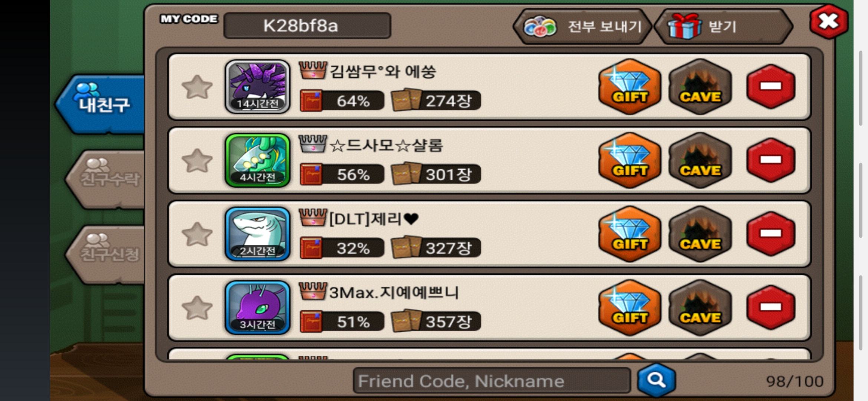Switch to the 내친구 tab
The image size is (868, 401).
pyautogui.click(x=100, y=104)
